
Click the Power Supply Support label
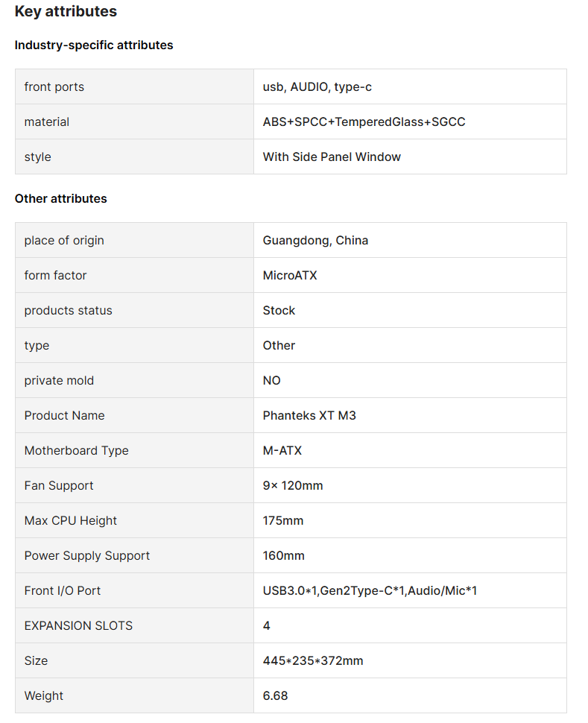point(87,556)
